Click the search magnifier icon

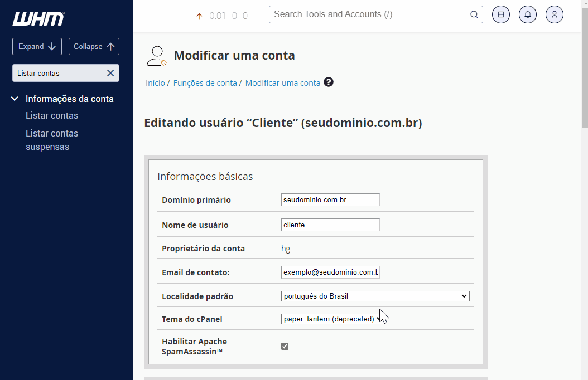tap(474, 14)
